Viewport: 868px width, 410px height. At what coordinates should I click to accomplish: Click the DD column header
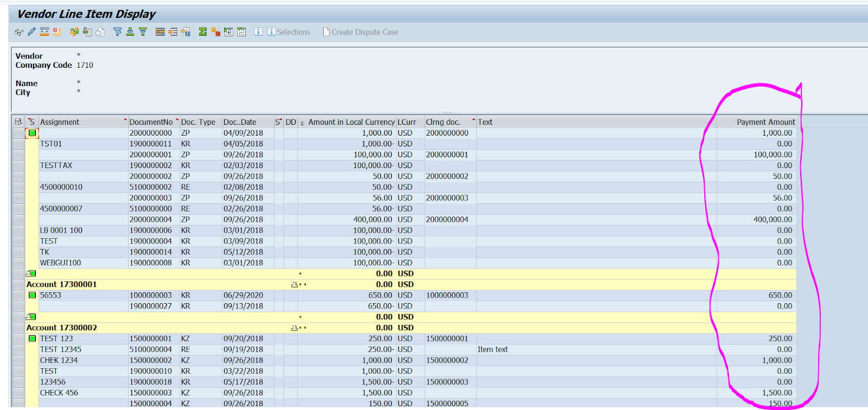291,122
